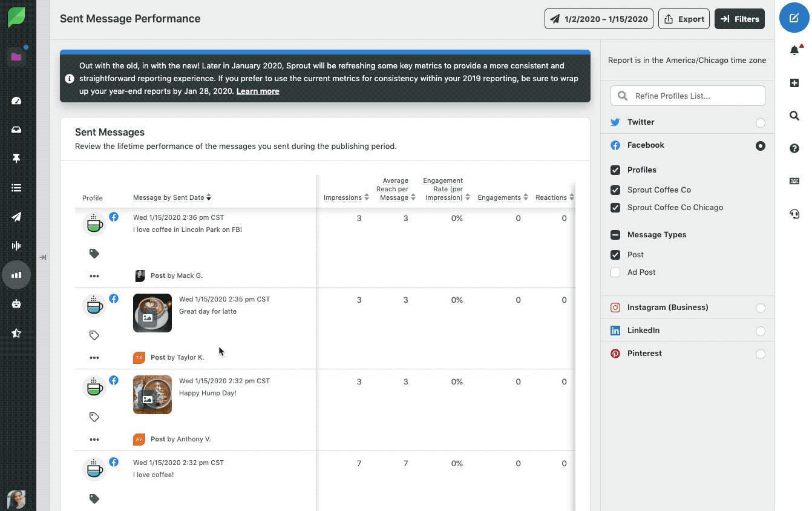This screenshot has height=511, width=812.
Task: Click the search magnifier in right rail
Action: point(794,116)
